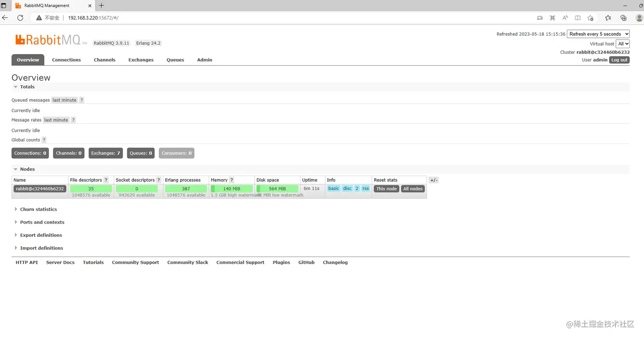Open the Virtual host dropdown
This screenshot has height=338, width=644.
[x=623, y=44]
